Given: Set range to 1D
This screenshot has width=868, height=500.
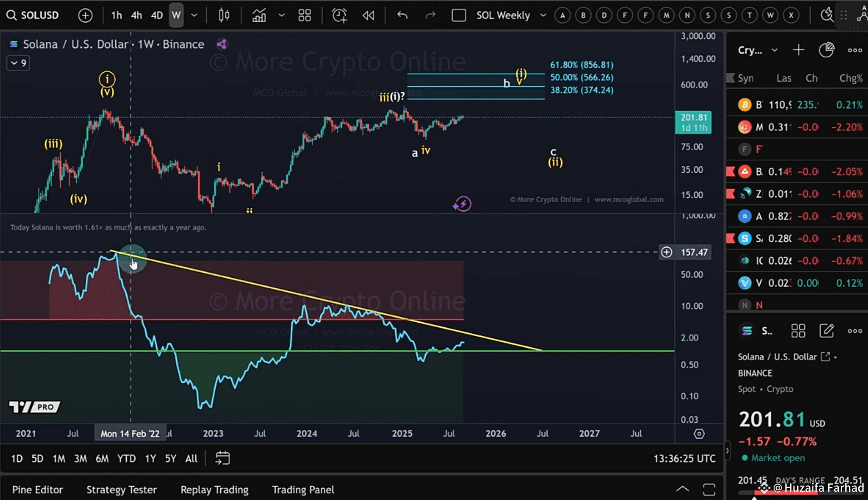Looking at the screenshot, I should point(17,458).
